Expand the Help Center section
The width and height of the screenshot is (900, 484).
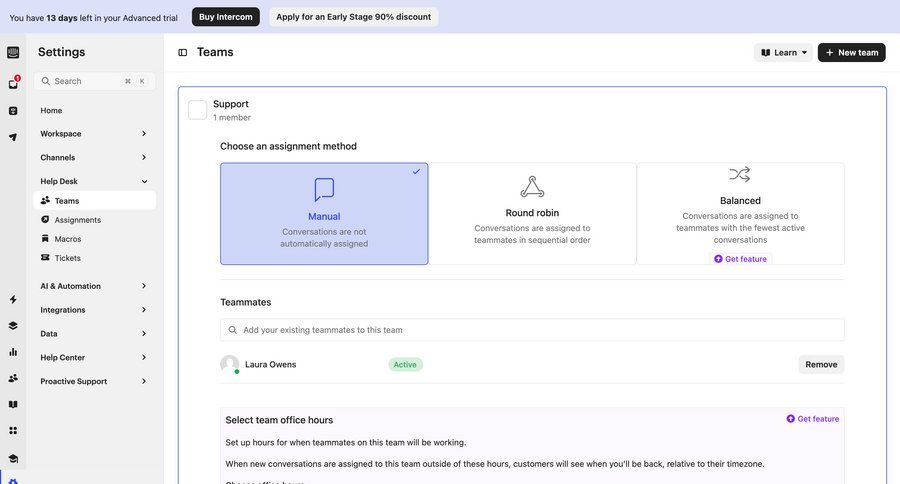pos(94,357)
